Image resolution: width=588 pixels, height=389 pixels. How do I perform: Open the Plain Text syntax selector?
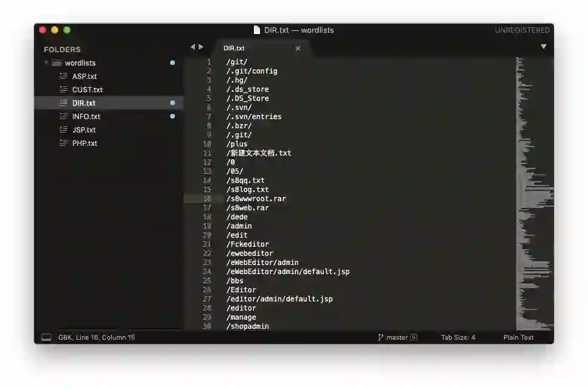[518, 337]
